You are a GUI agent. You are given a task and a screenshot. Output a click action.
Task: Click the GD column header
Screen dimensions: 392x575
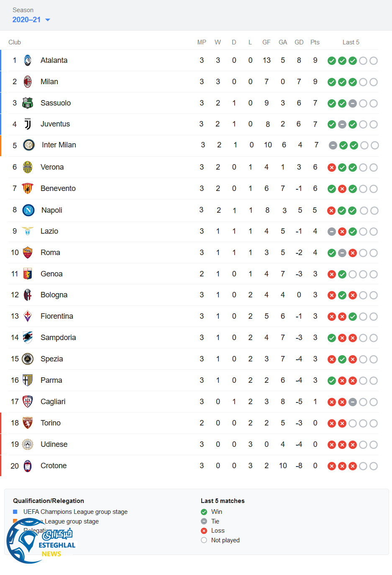tap(299, 42)
